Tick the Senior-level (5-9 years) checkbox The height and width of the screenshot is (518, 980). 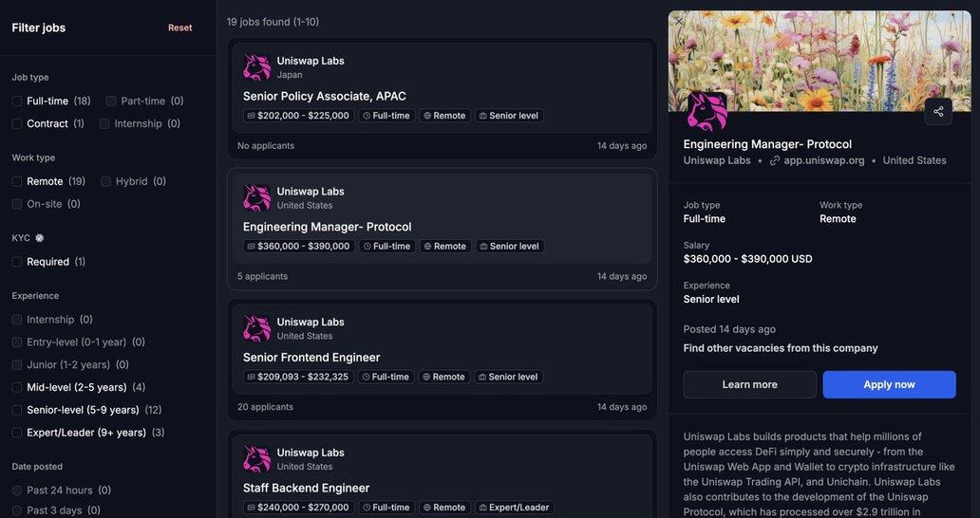(x=17, y=410)
